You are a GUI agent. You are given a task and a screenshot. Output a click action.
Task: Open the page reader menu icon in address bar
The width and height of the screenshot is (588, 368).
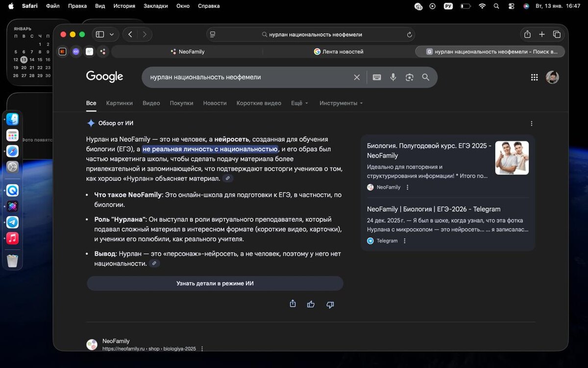point(213,34)
